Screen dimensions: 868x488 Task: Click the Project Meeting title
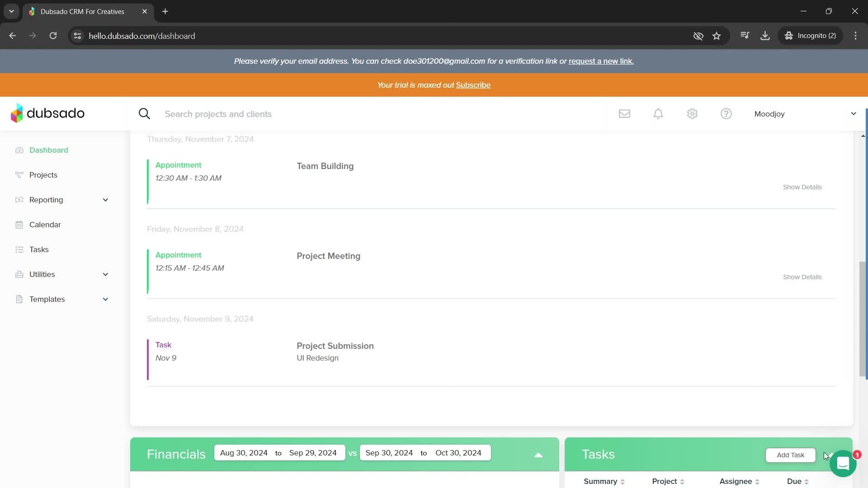point(328,256)
